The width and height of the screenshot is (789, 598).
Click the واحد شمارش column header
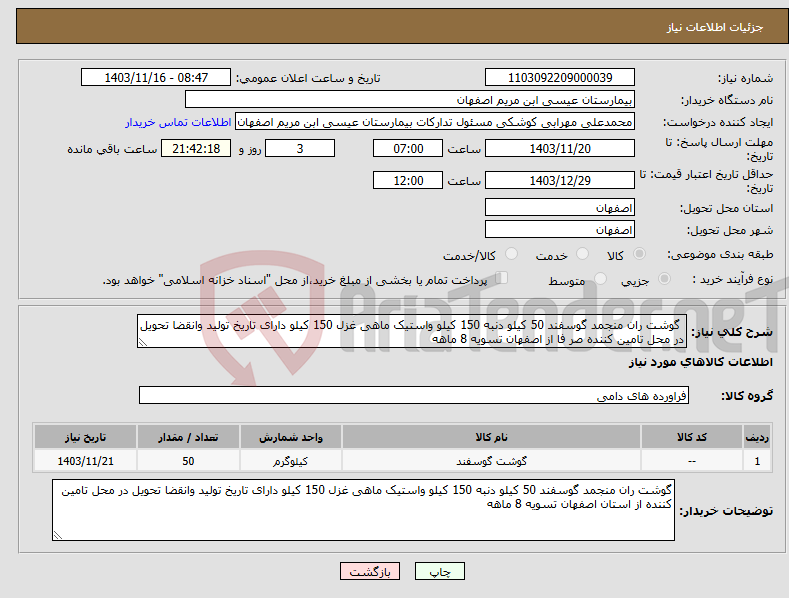click(x=291, y=437)
